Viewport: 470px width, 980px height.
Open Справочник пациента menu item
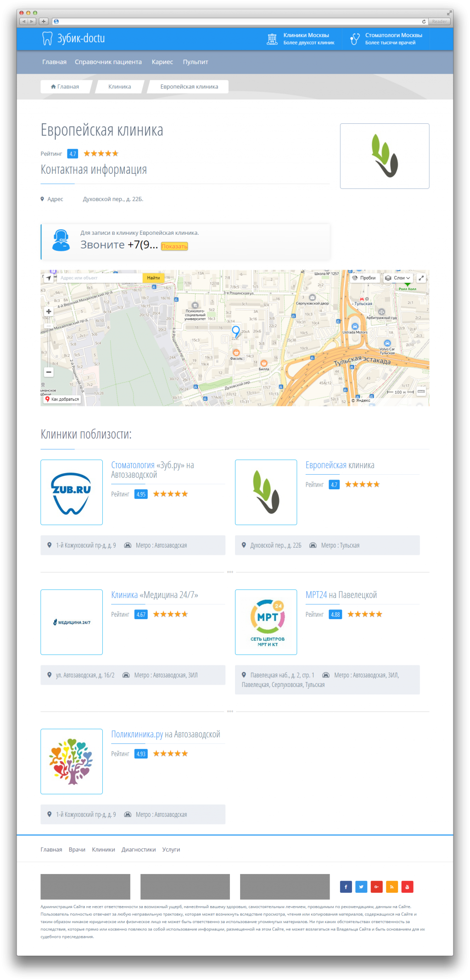point(108,62)
